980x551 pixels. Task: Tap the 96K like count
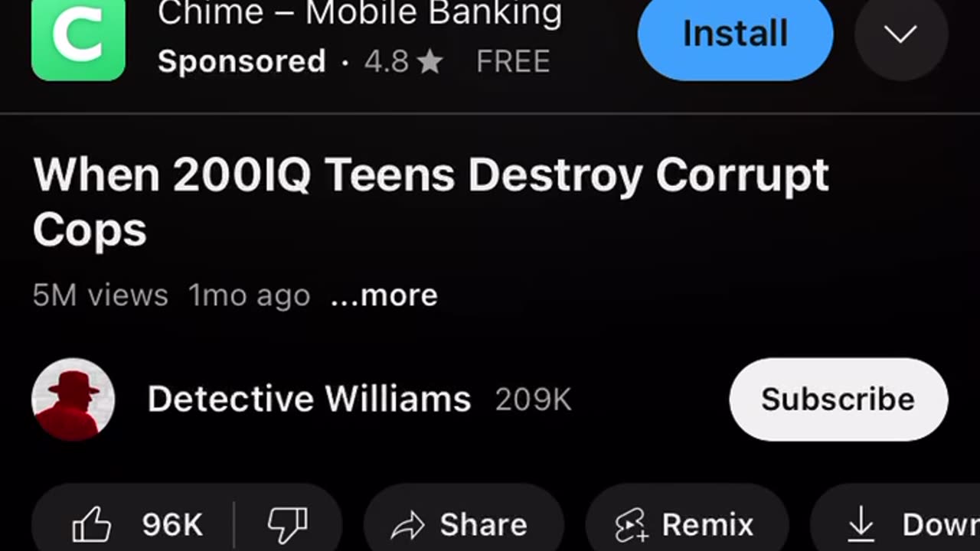[172, 525]
